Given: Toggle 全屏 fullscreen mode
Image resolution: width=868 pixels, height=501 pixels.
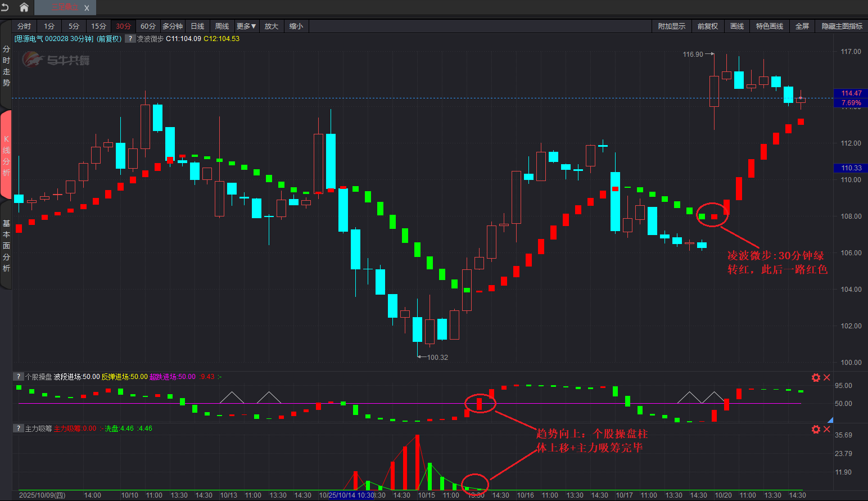Looking at the screenshot, I should (802, 26).
